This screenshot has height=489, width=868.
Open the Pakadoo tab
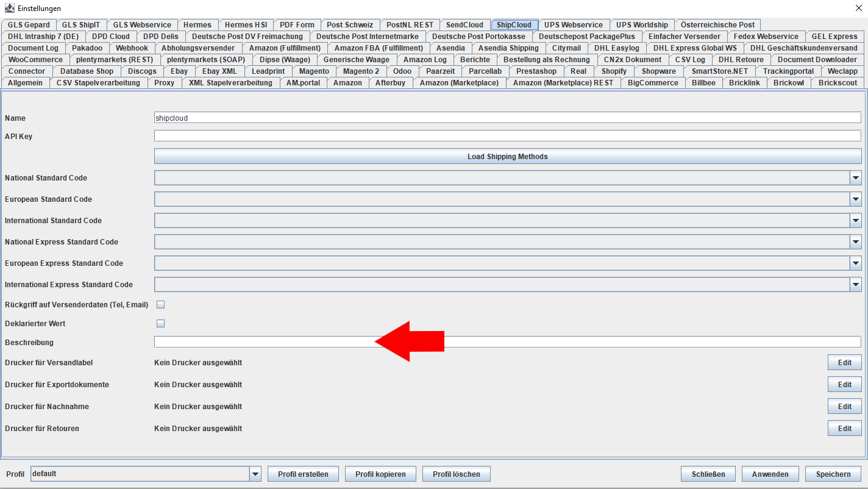[x=87, y=48]
